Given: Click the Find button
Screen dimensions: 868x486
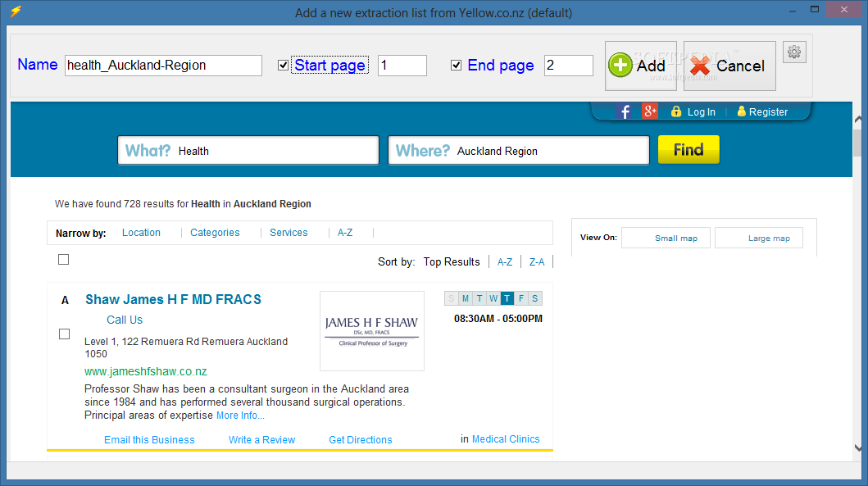Looking at the screenshot, I should click(x=688, y=149).
